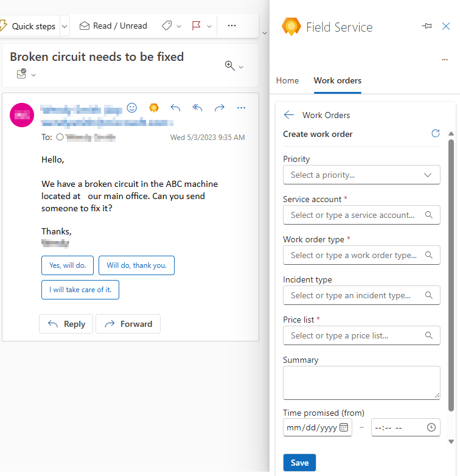460x476 pixels.
Task: Add a reaction with the smiley icon
Action: pyautogui.click(x=131, y=108)
